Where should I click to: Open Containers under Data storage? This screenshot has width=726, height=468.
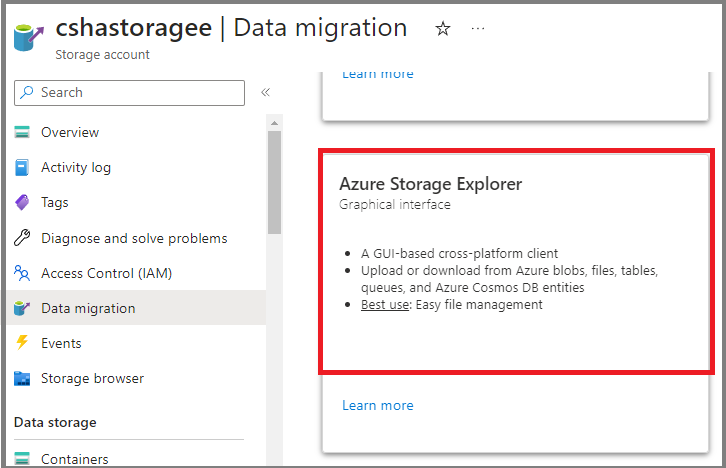click(137, 459)
